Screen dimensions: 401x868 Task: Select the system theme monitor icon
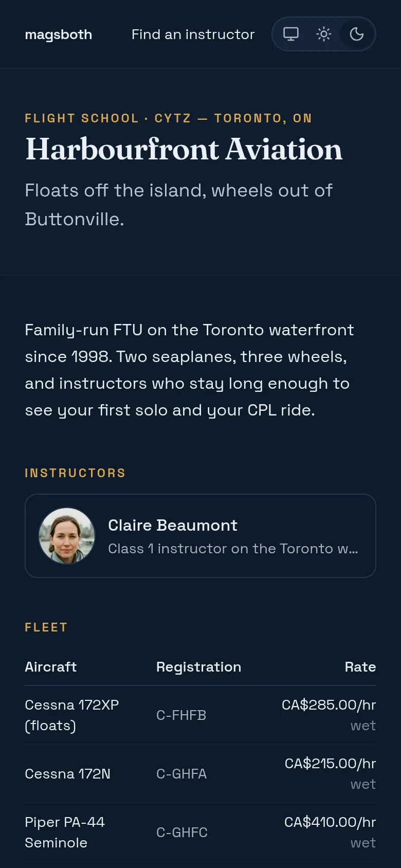[291, 34]
